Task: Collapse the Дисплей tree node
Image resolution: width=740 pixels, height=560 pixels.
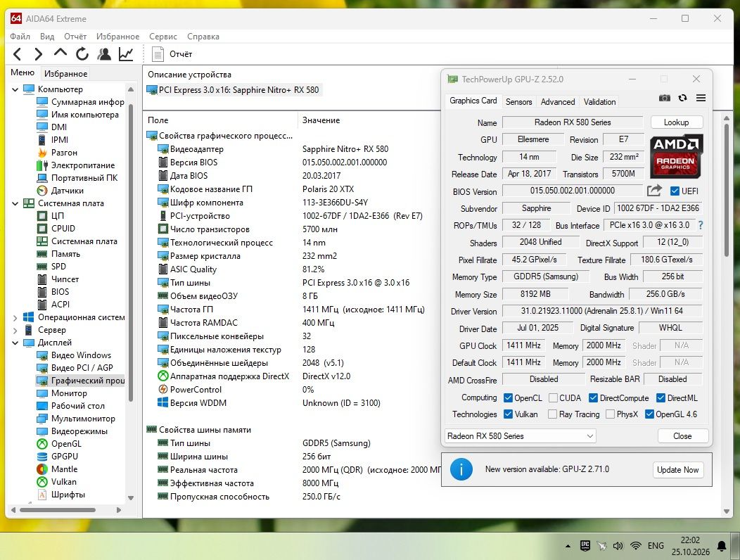Action: point(15,343)
